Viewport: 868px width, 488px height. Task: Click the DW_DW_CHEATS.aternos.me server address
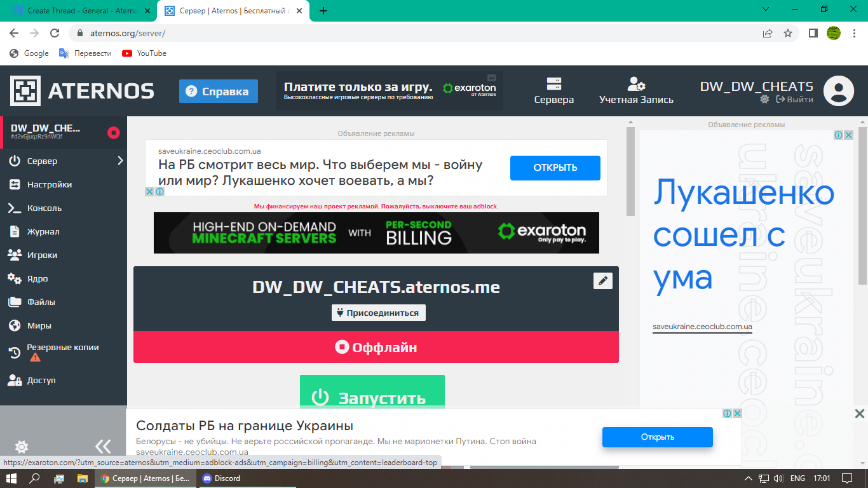click(x=376, y=287)
